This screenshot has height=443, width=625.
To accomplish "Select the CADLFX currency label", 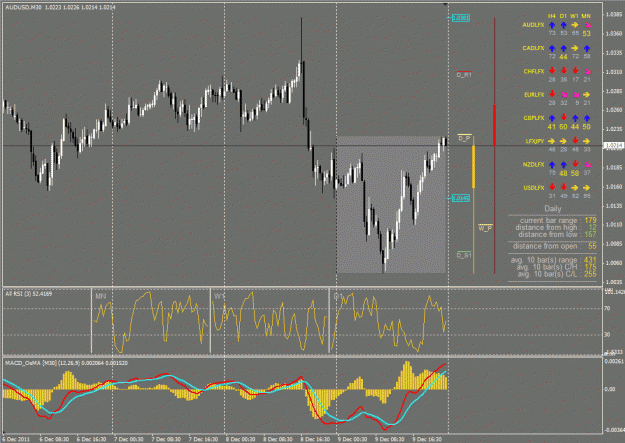I will click(x=533, y=48).
